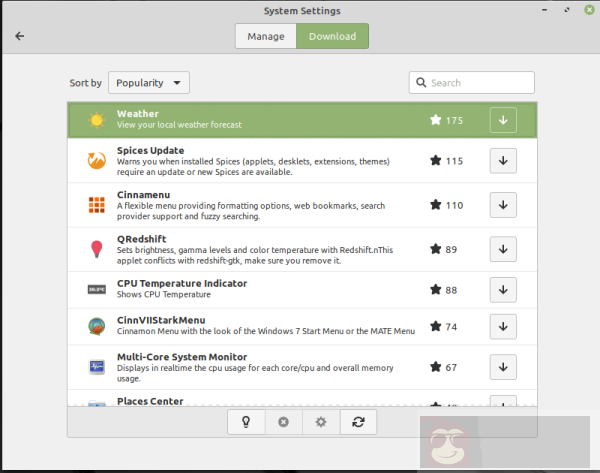This screenshot has width=600, height=473.
Task: Click the Spices Update applet icon
Action: (x=97, y=160)
